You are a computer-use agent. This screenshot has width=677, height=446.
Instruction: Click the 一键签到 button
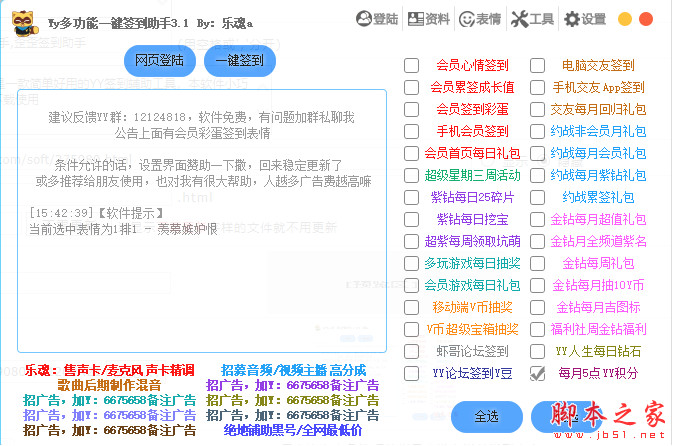[x=240, y=60]
